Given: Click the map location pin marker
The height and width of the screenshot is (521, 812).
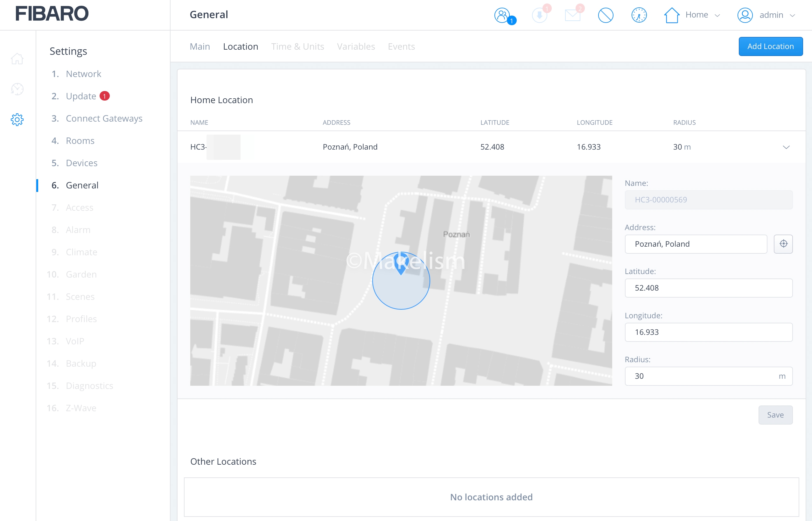Looking at the screenshot, I should (401, 263).
